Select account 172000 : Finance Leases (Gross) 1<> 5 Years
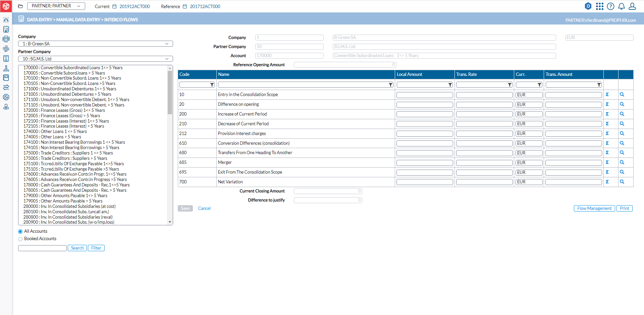 64,110
